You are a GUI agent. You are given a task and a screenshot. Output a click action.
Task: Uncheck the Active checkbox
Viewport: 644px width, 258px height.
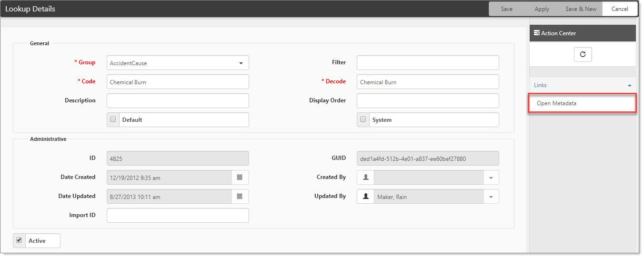click(19, 240)
